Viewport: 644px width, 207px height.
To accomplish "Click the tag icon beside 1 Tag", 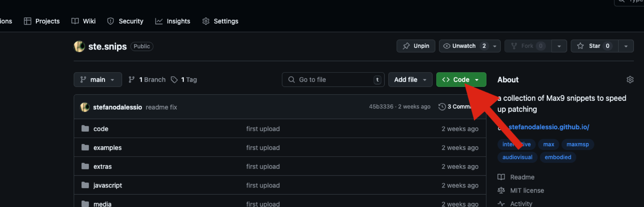I will pyautogui.click(x=174, y=80).
